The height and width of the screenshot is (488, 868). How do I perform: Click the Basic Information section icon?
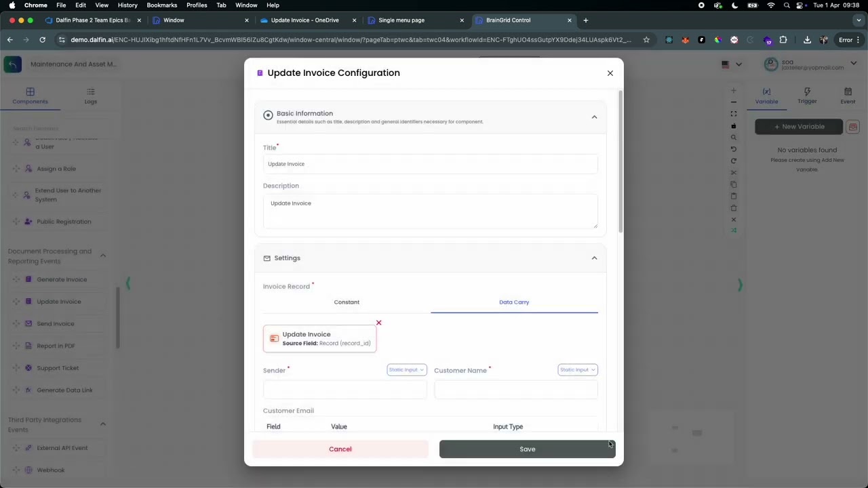click(268, 116)
